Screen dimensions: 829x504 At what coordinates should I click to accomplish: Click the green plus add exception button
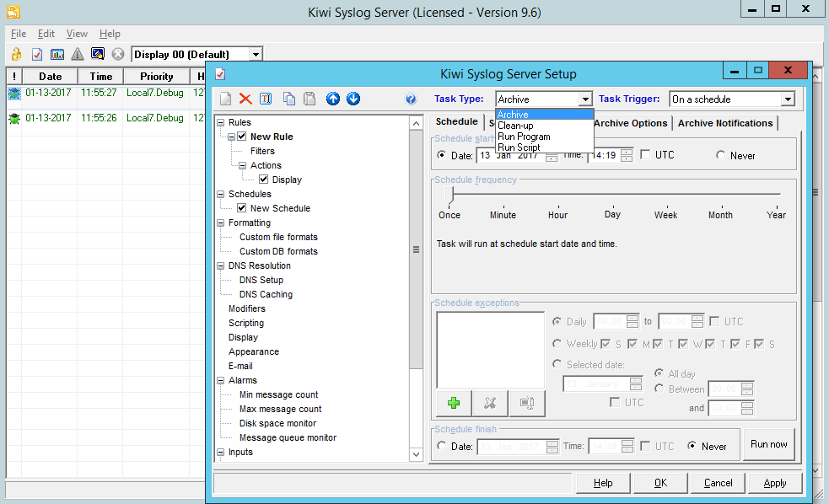454,403
